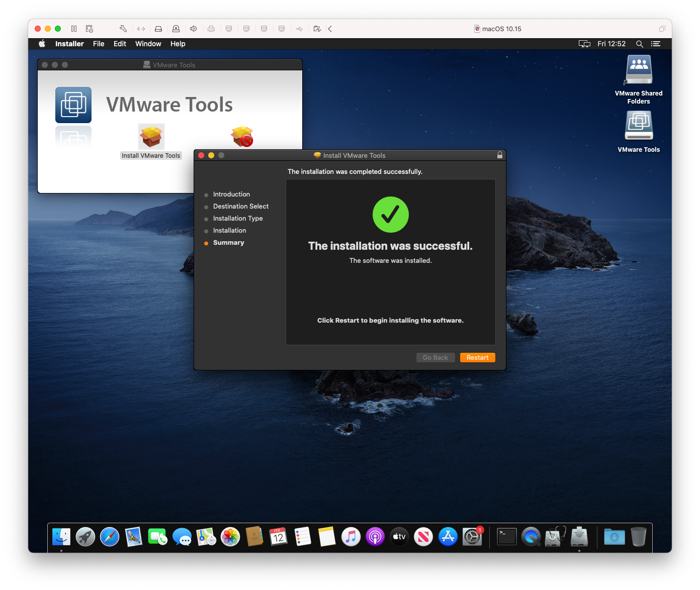Open System Preferences from the Dock
The height and width of the screenshot is (590, 700).
tap(472, 536)
